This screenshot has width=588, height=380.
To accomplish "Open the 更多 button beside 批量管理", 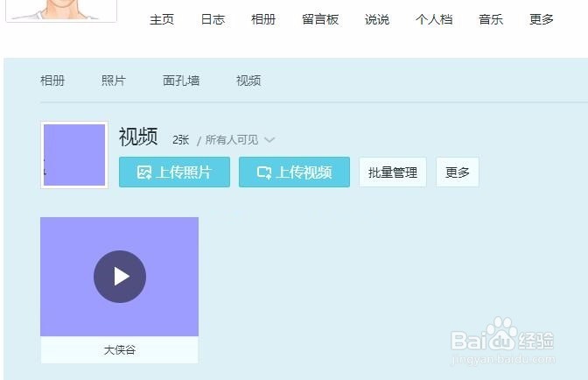I will point(457,172).
